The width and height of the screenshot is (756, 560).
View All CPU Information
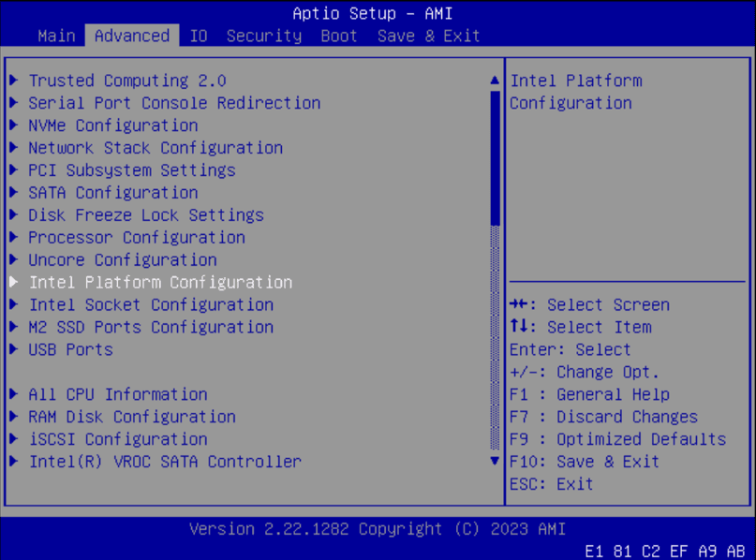point(116,394)
